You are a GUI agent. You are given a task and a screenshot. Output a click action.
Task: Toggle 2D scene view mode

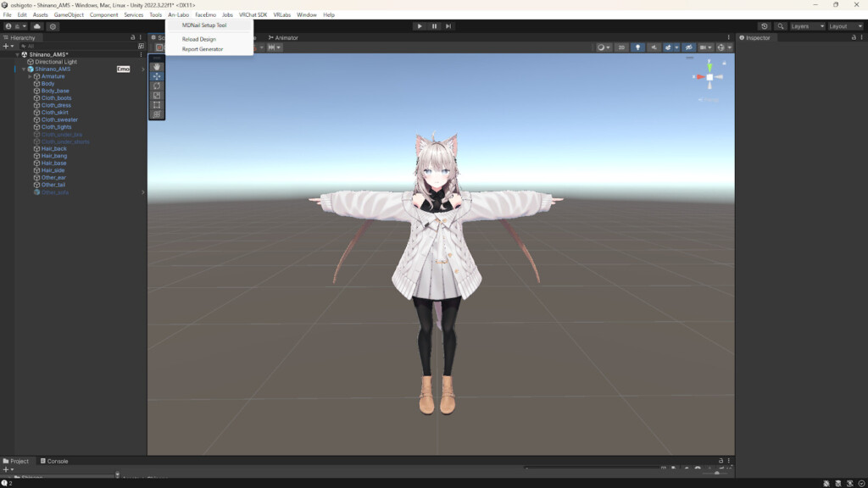(x=621, y=47)
